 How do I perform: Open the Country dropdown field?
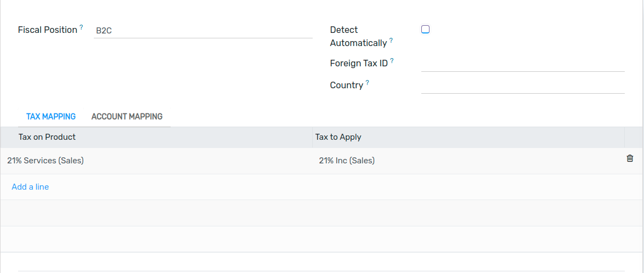coord(523,86)
